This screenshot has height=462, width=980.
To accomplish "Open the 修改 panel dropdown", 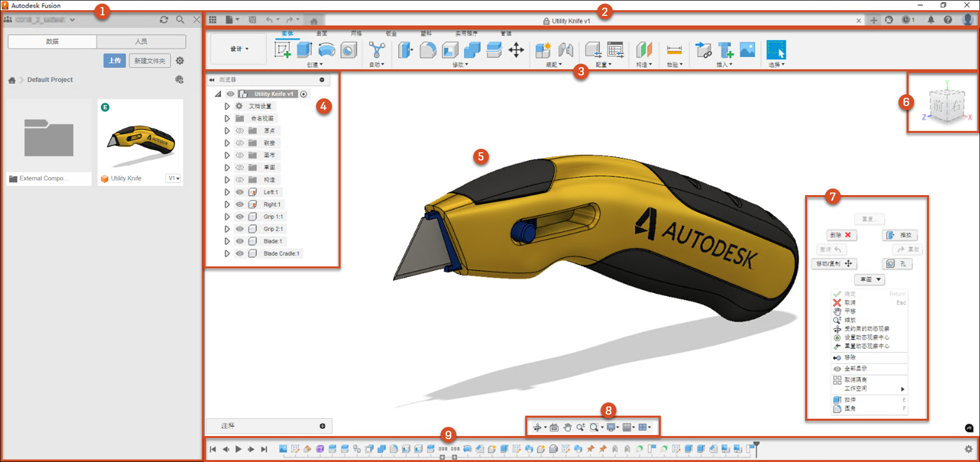I will (460, 65).
